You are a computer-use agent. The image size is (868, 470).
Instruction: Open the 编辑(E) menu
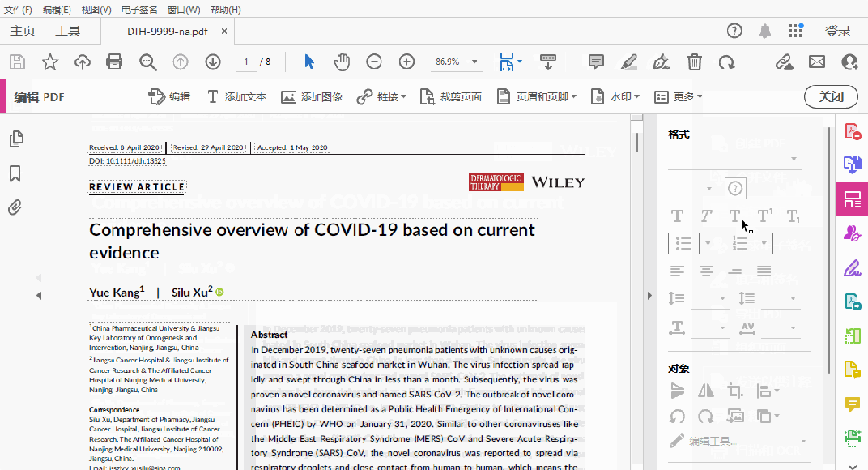point(57,10)
